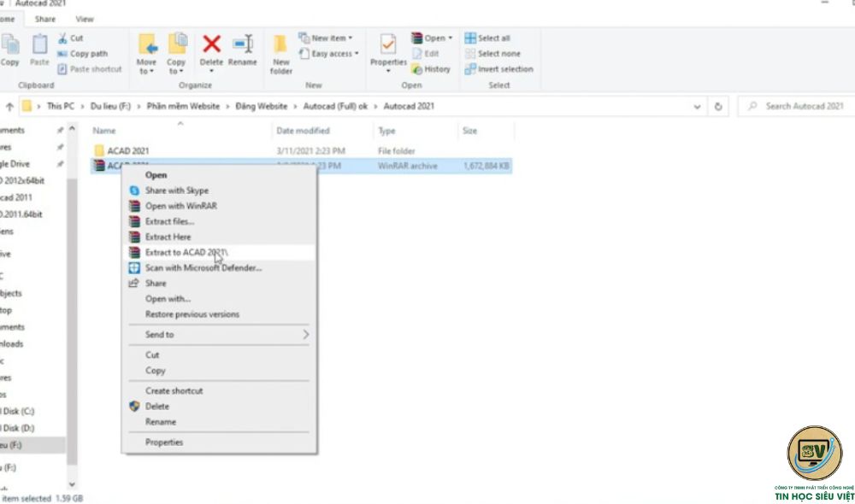This screenshot has height=504, width=855.
Task: Click Invert selection in ribbon
Action: [499, 69]
